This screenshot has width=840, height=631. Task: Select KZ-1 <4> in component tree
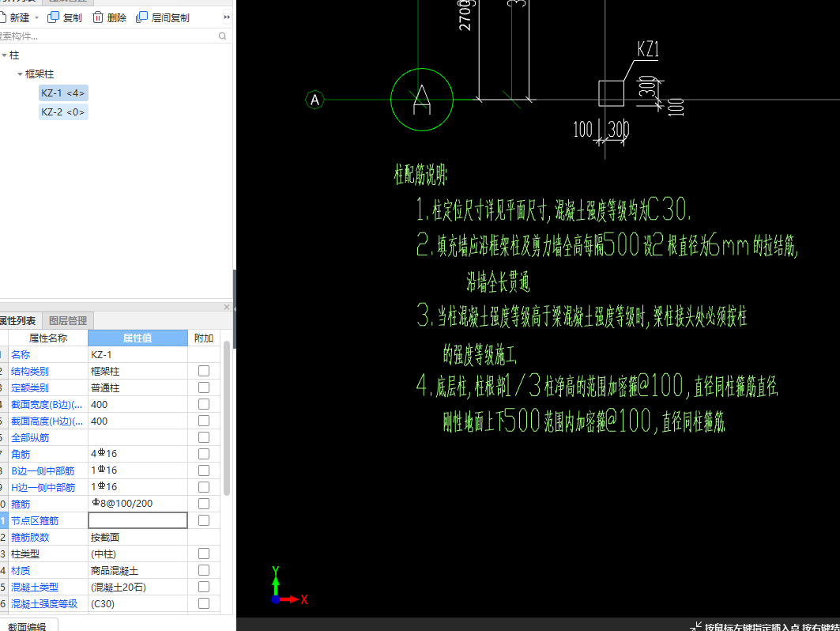(62, 93)
